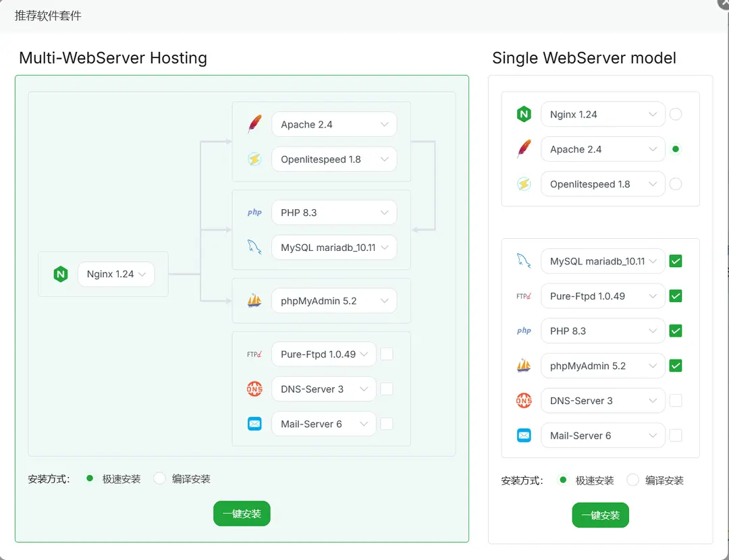Click 一键安装 button under Multi-WebServer Hosting
The image size is (729, 560).
click(242, 513)
